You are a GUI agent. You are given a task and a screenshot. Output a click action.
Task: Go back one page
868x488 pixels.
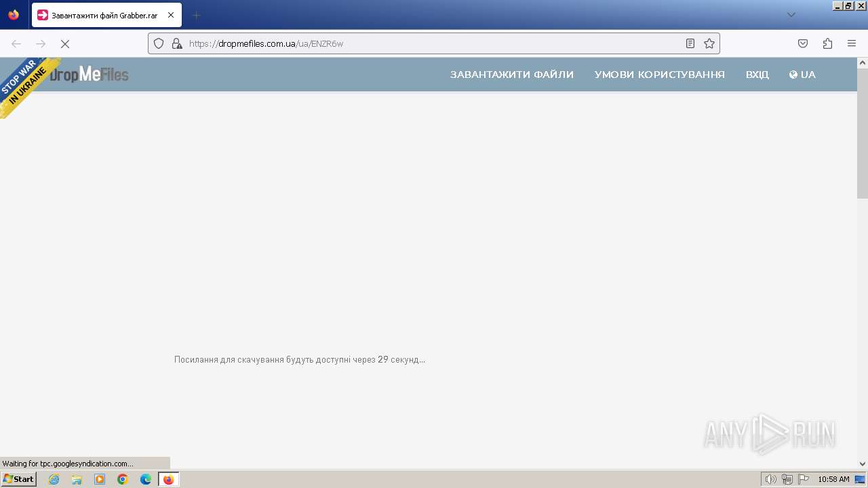pos(16,43)
